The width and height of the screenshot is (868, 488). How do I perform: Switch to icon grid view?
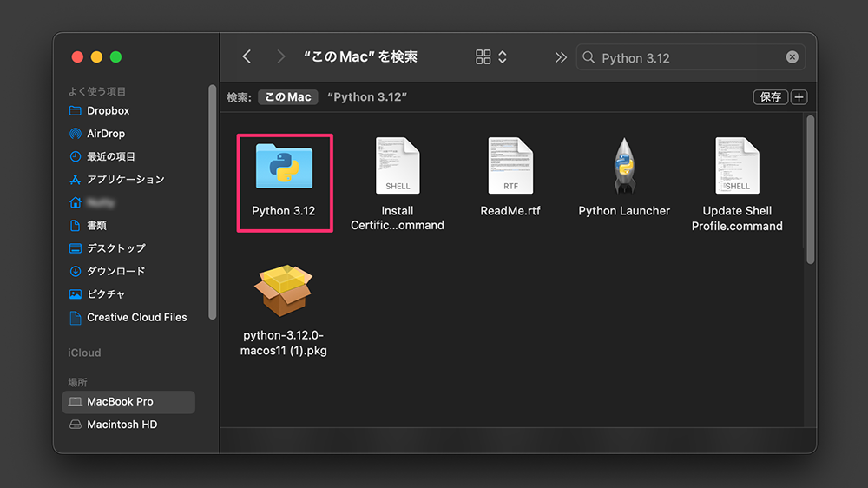483,57
